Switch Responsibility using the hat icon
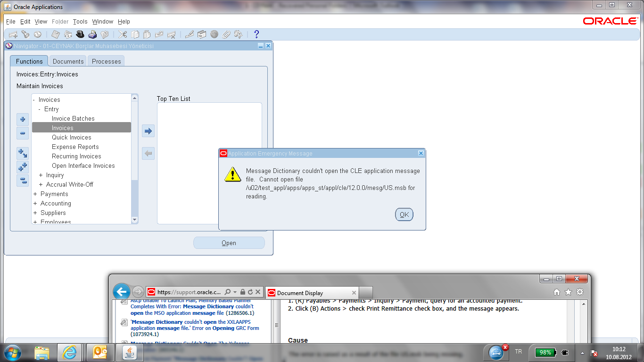This screenshot has height=362, width=644. [x=80, y=34]
